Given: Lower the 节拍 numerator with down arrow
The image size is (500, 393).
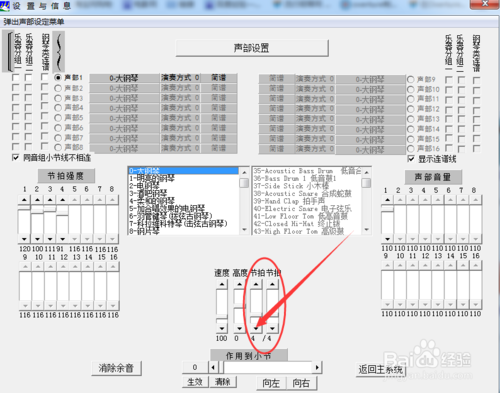Looking at the screenshot, I should [x=256, y=328].
